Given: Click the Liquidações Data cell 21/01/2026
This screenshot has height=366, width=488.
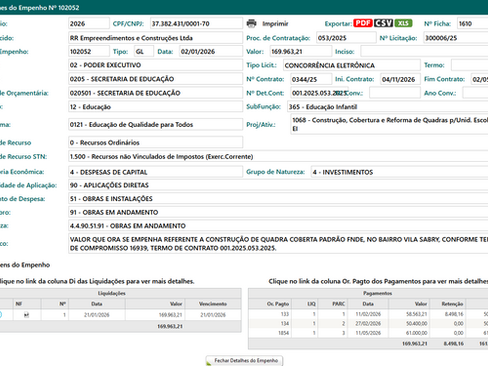Looking at the screenshot, I should coord(97,315).
